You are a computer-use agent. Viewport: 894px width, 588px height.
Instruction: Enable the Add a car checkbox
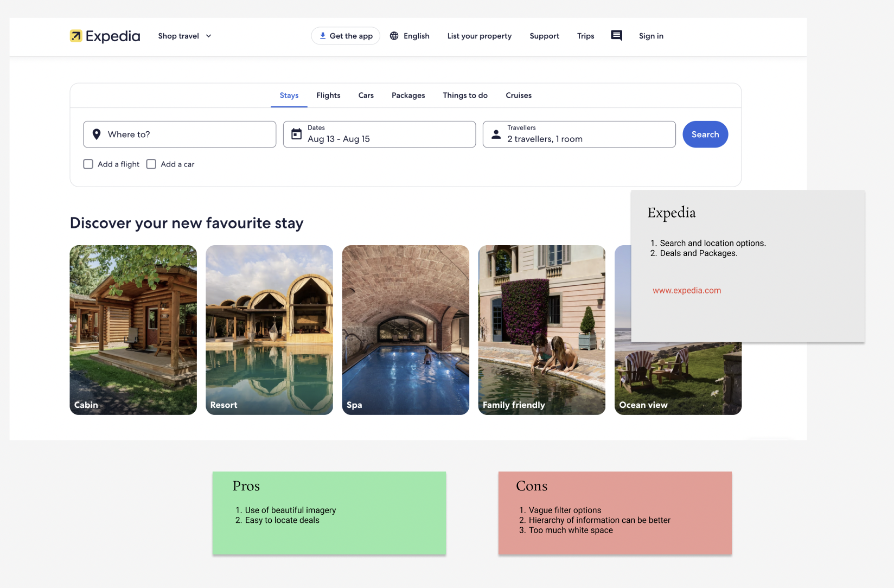coord(151,164)
